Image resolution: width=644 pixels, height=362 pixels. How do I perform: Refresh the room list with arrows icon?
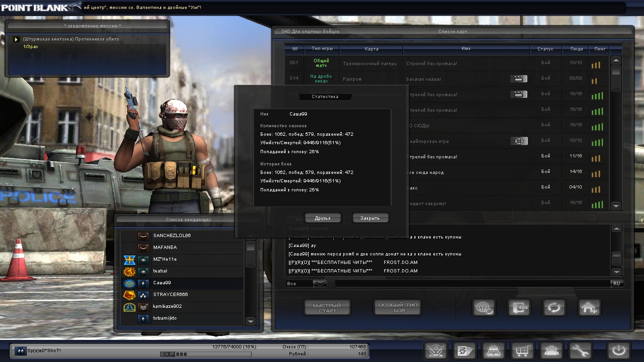554,308
